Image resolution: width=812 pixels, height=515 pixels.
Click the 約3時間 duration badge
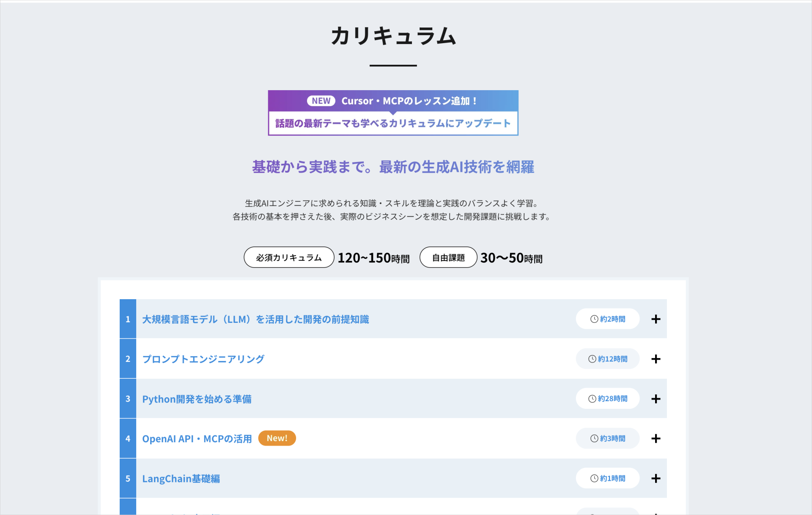tap(607, 438)
